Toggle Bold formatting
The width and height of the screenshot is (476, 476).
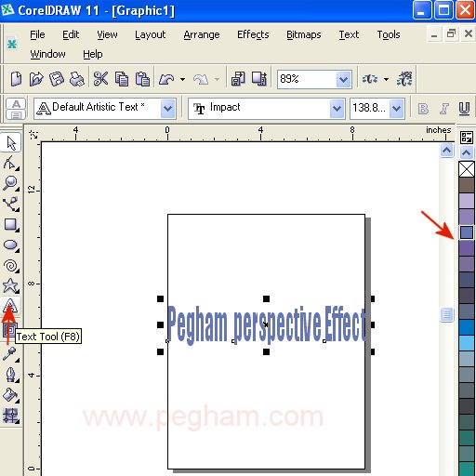point(423,109)
